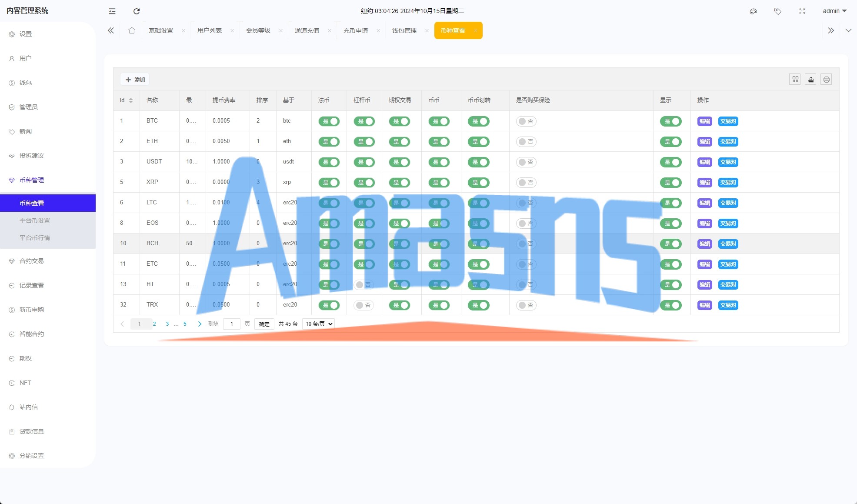Click 确定 pagination confirm button
Screen dimensions: 857x504
264,324
